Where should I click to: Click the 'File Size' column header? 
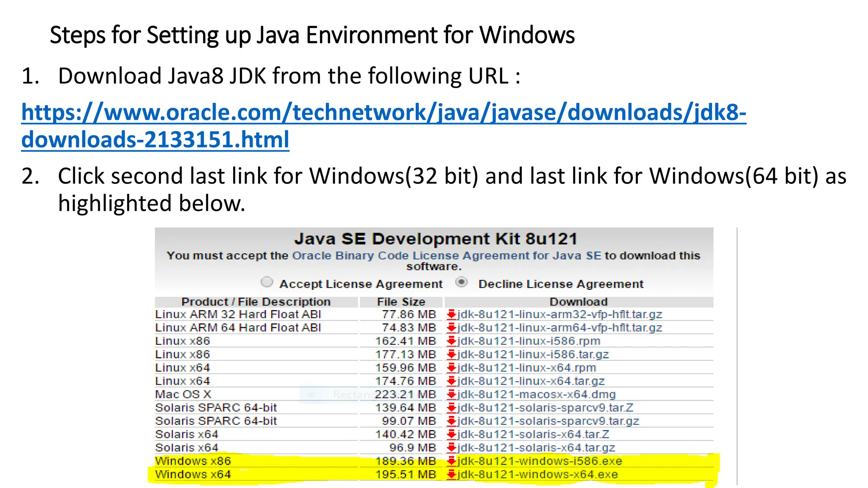pyautogui.click(x=401, y=302)
